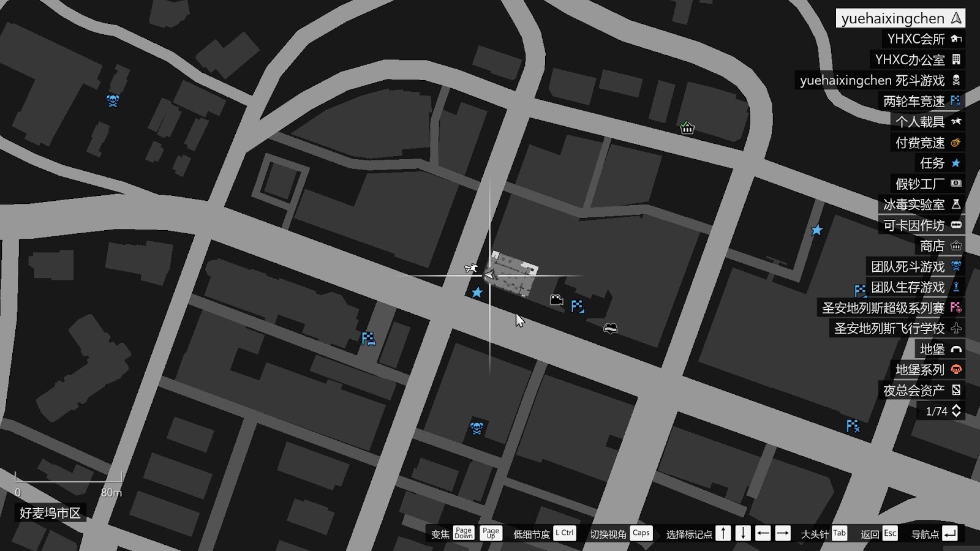Select 团队生存游戏 legend entry
Screen dimensions: 980x551
916,287
